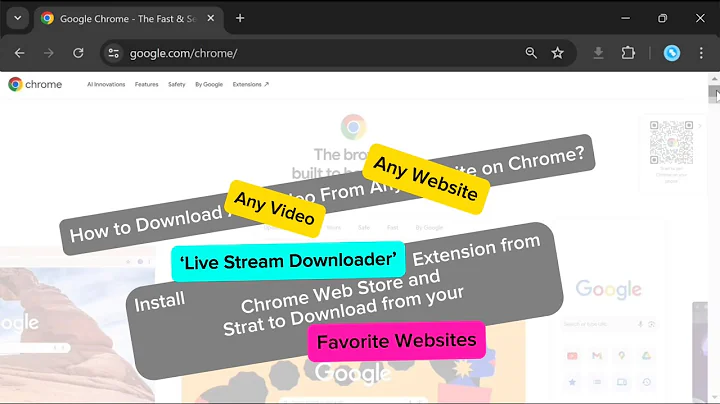Click the QR code image
Viewport: 720px width, 404px height.
(671, 142)
